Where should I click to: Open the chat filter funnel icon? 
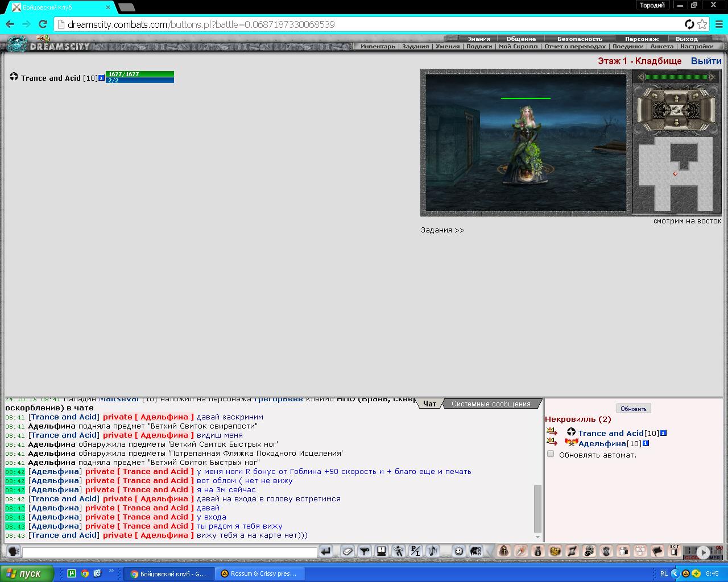tap(365, 551)
